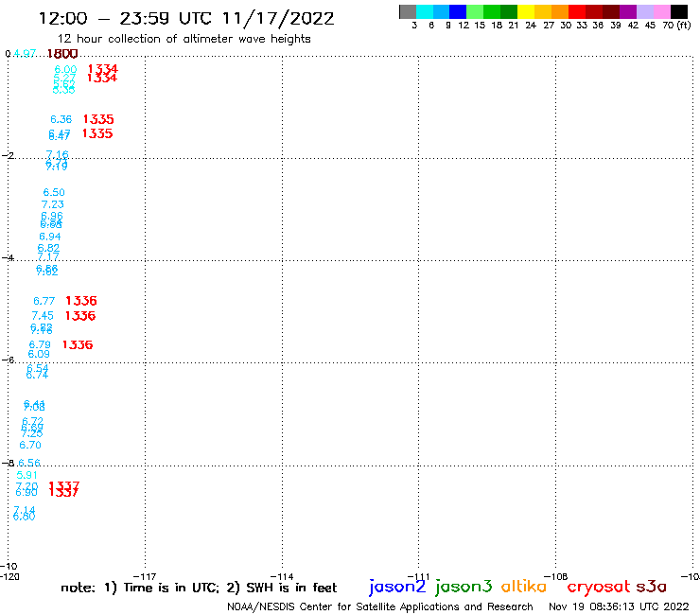Click the cyan '5.91' wave height value

click(26, 475)
